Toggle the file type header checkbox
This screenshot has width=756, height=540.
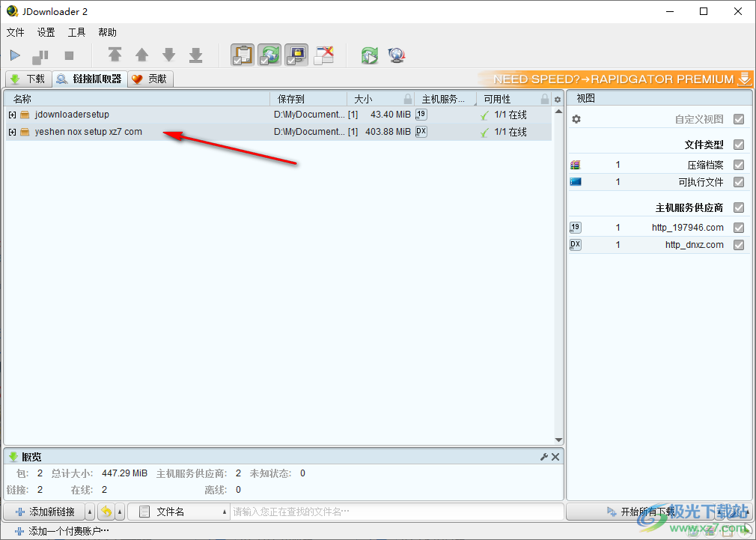point(739,145)
